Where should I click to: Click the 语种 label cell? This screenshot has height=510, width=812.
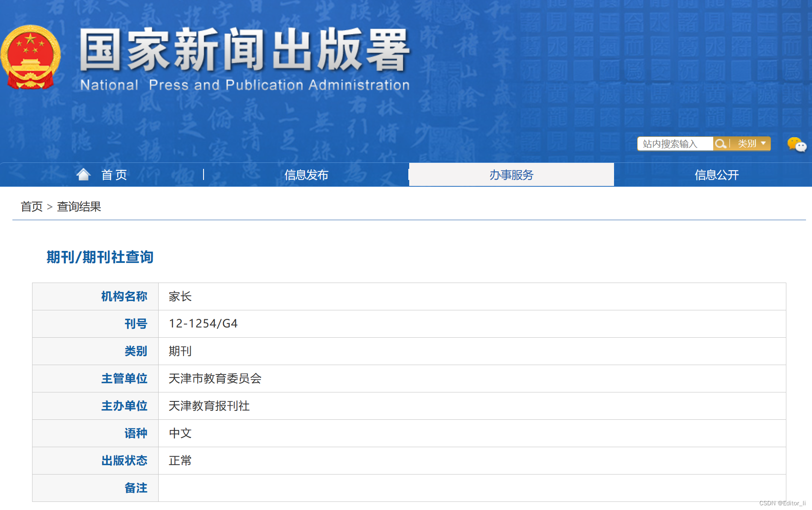[x=95, y=433]
